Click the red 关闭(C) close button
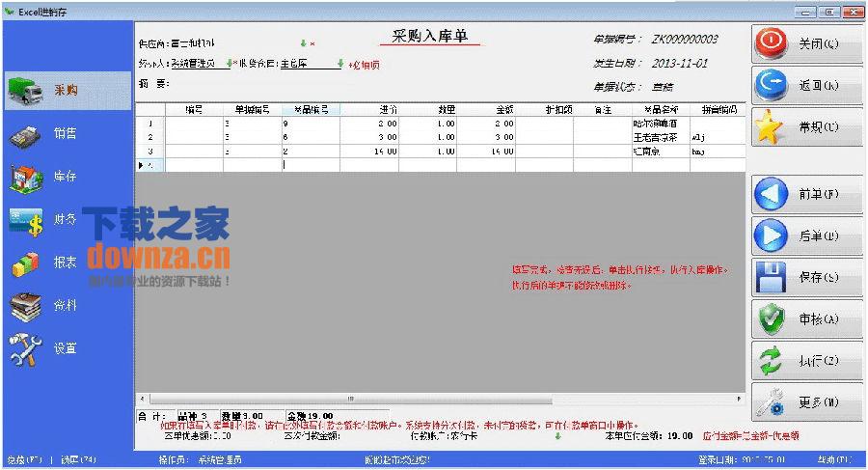This screenshot has height=470, width=868. [x=807, y=43]
